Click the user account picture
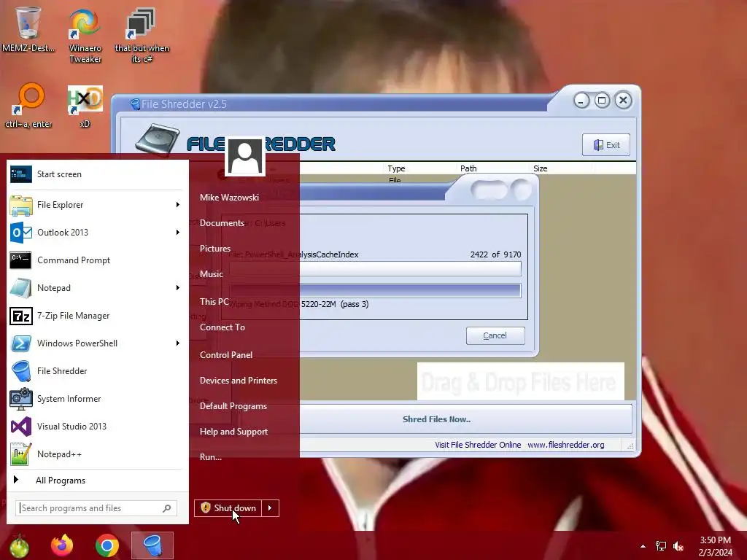 [x=245, y=157]
